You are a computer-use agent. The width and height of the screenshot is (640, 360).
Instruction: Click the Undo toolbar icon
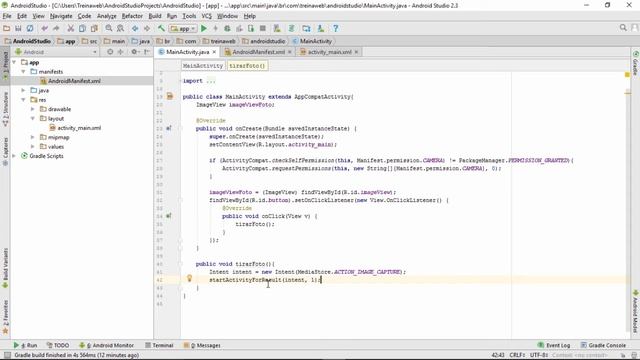tap(44, 29)
